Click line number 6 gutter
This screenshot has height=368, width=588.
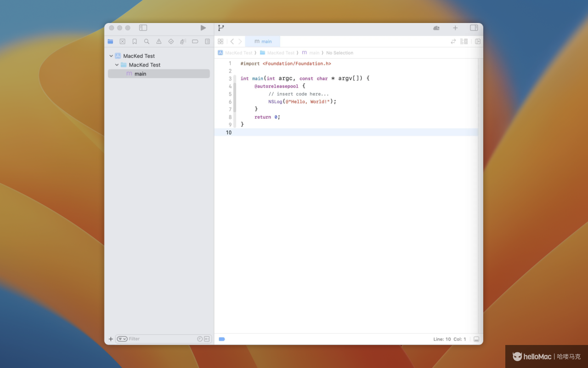[230, 102]
